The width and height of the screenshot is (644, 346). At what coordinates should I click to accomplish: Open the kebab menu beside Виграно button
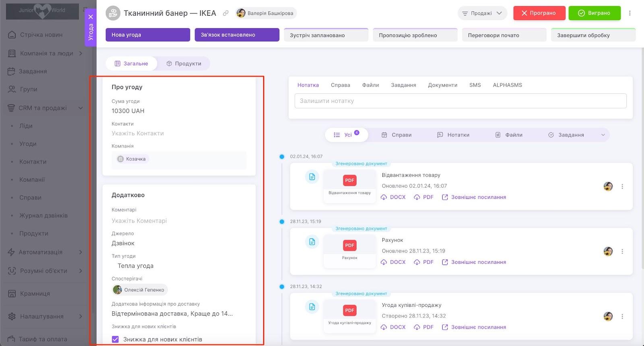(x=630, y=13)
